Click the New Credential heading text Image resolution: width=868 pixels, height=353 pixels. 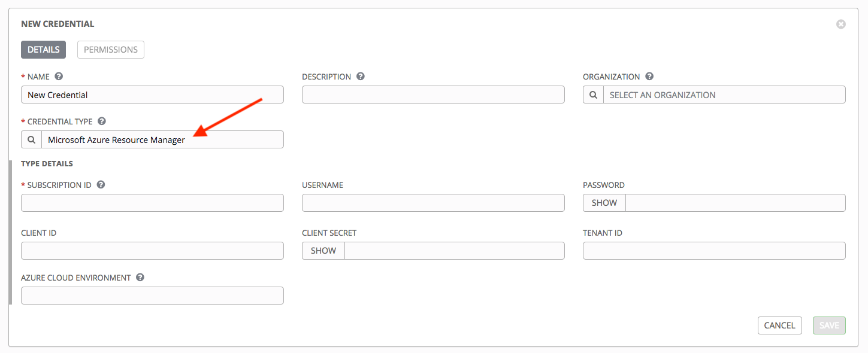[x=58, y=24]
